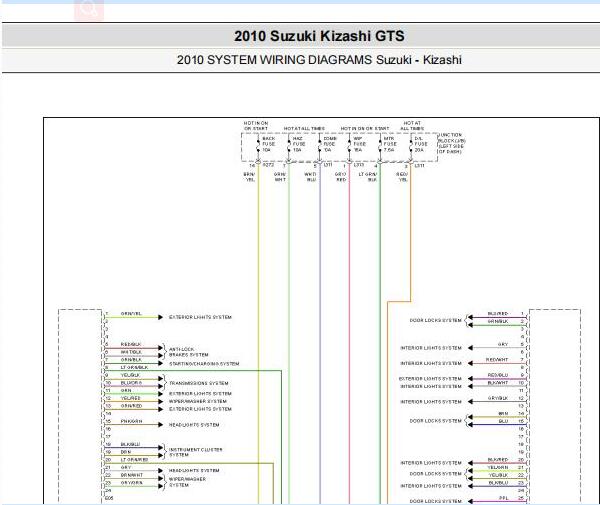This screenshot has height=505, width=600.
Task: Click EXTERIOR LIGHTS SYSTEM label beside RED/BLU wire
Action: point(430,379)
